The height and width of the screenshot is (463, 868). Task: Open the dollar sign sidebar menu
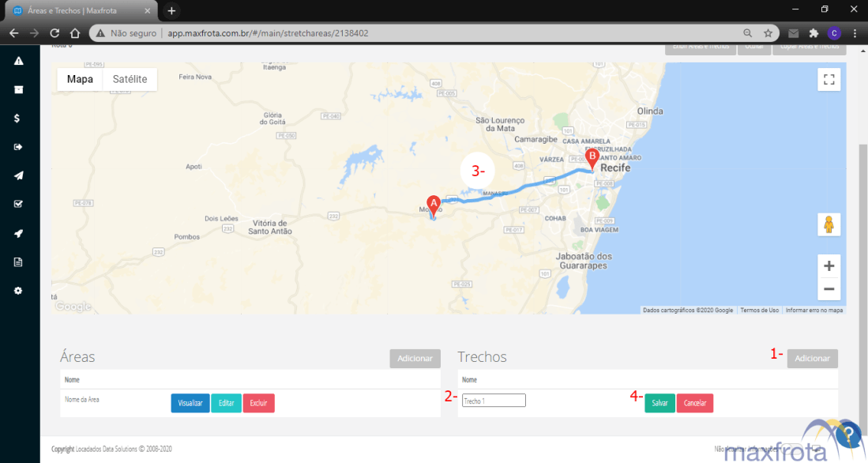(18, 118)
